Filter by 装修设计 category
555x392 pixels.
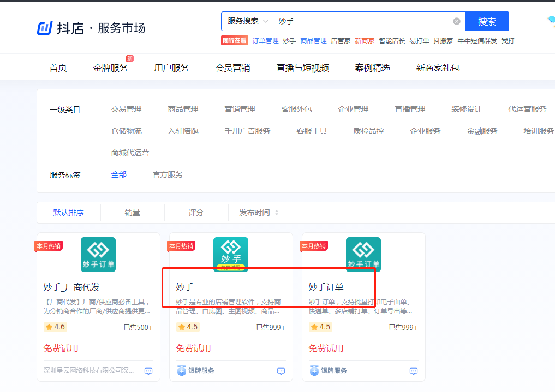click(x=467, y=109)
